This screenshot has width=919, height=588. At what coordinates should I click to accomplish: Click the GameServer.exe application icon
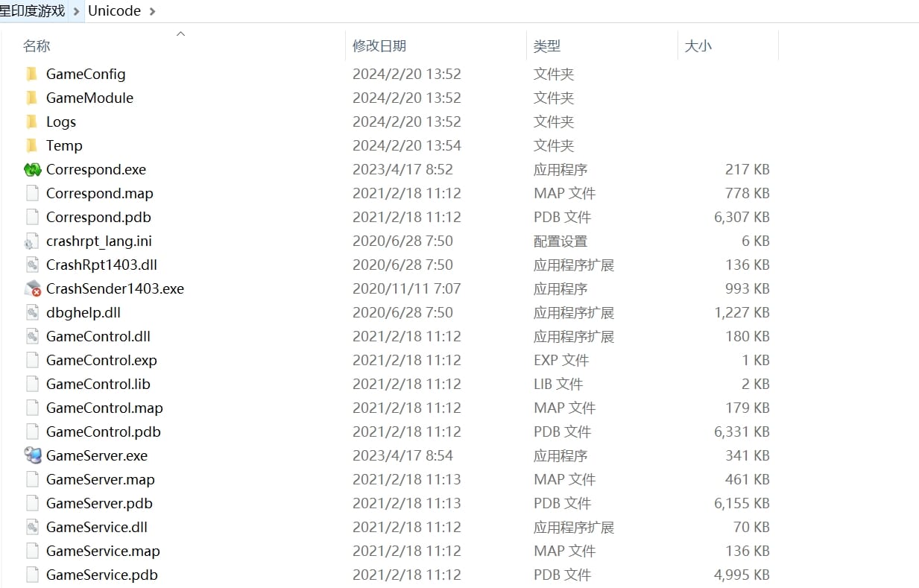pyautogui.click(x=32, y=455)
